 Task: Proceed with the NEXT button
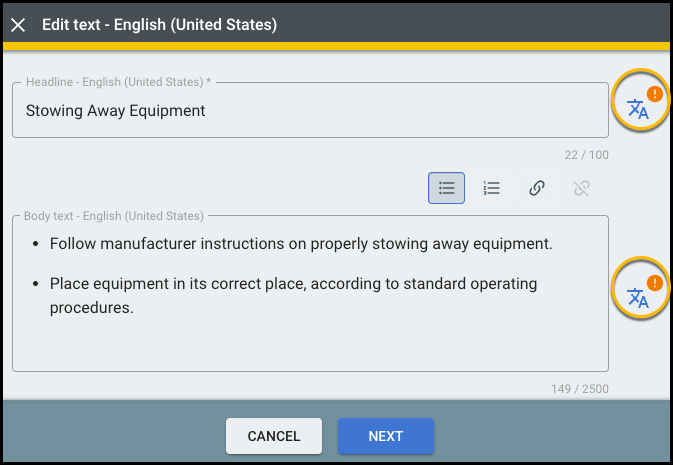(385, 436)
